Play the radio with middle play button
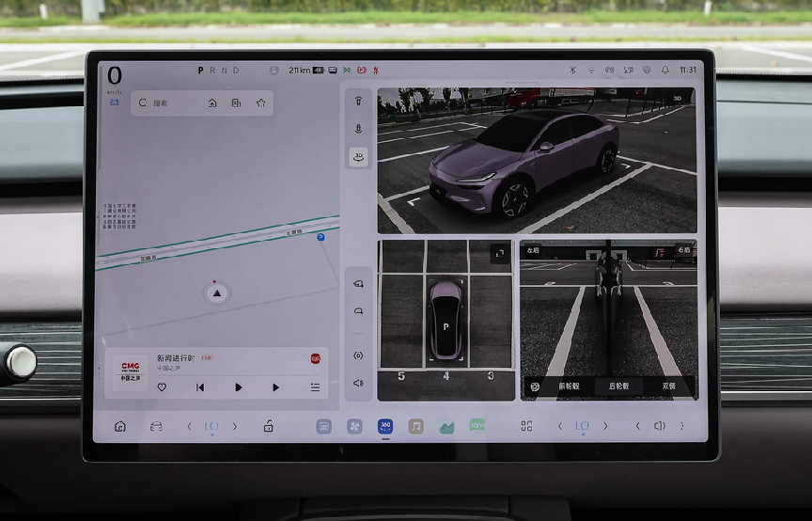This screenshot has height=521, width=812. click(238, 387)
